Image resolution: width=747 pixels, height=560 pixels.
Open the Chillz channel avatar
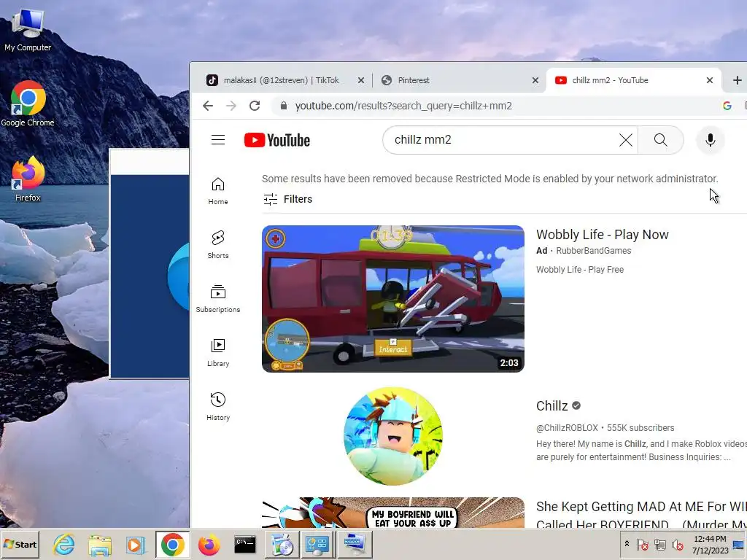click(x=393, y=436)
